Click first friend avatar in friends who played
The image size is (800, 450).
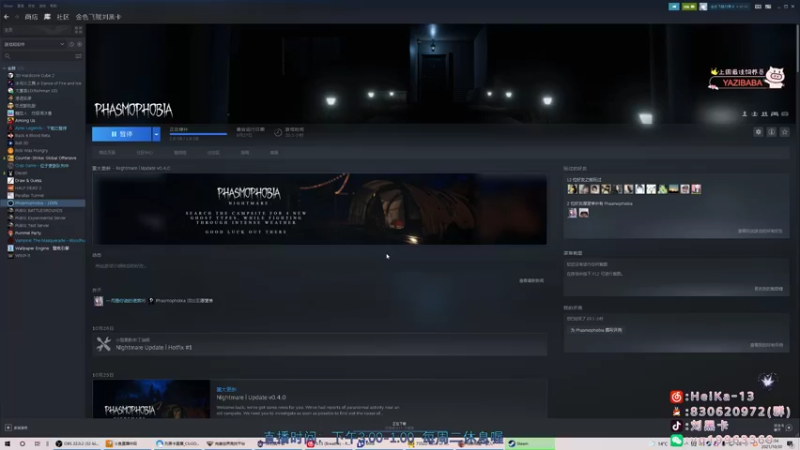[572, 189]
